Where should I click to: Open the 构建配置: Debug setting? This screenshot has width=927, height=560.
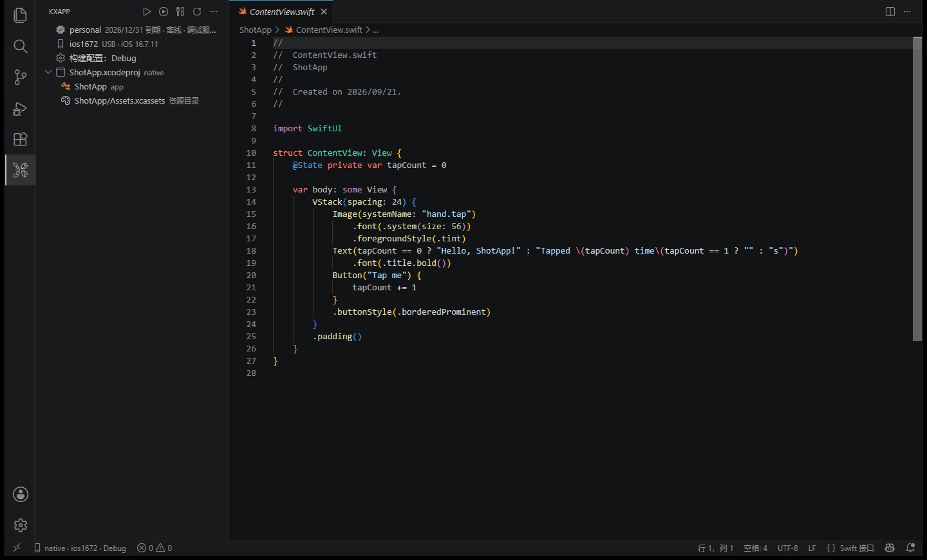click(132, 58)
